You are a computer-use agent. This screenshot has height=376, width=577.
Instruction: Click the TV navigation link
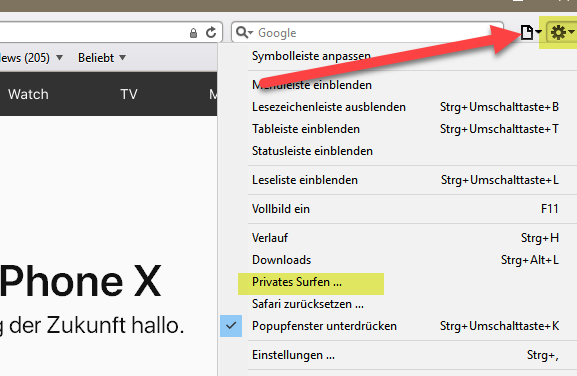(129, 94)
